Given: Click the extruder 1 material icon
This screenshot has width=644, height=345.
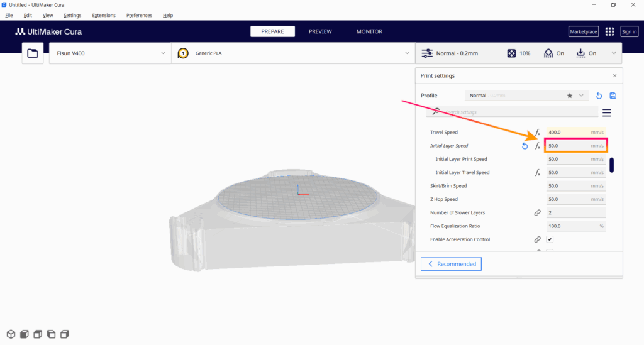Looking at the screenshot, I should (x=183, y=53).
